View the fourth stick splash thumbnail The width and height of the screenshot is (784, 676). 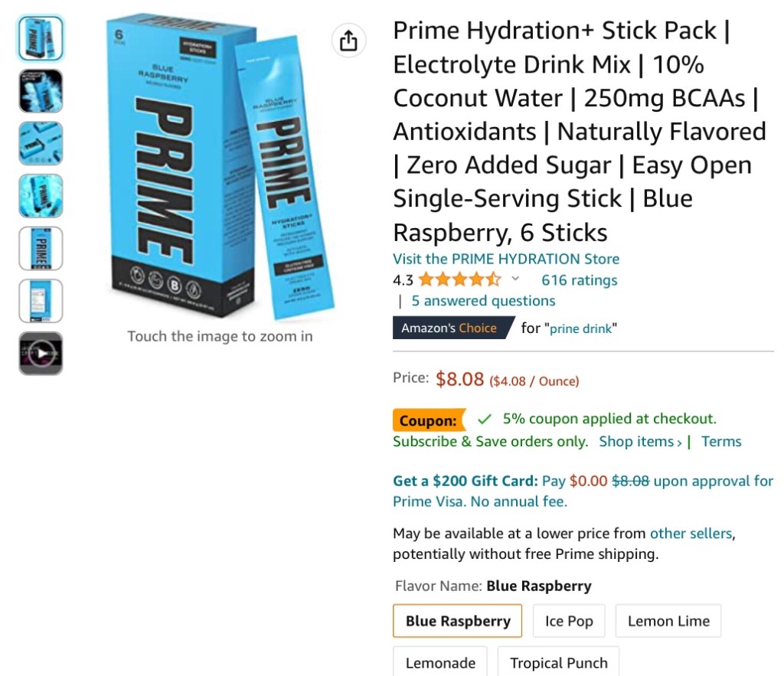(41, 196)
